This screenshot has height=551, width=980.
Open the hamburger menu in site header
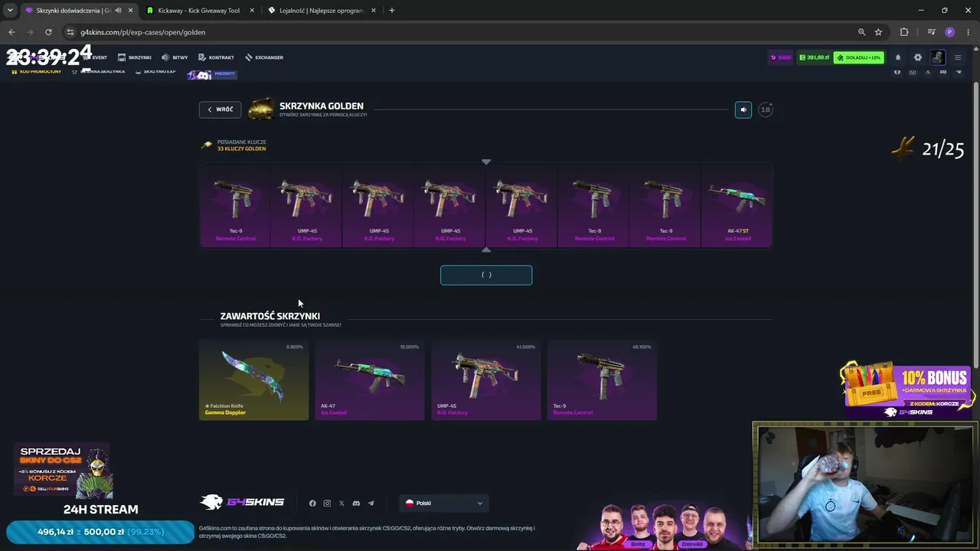[x=958, y=57]
